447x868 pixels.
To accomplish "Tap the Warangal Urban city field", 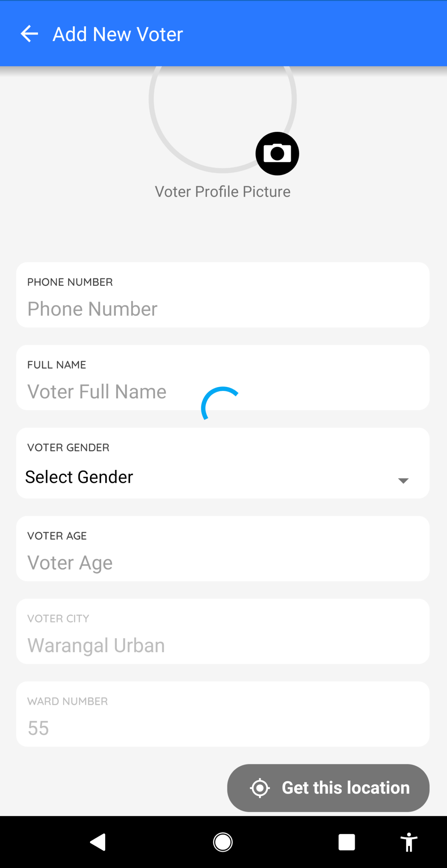I will click(x=223, y=645).
